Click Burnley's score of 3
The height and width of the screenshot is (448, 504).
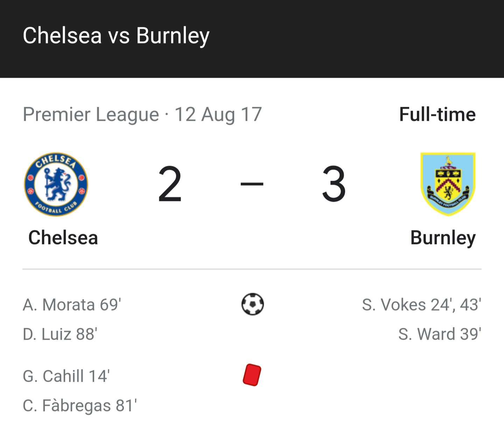[334, 184]
